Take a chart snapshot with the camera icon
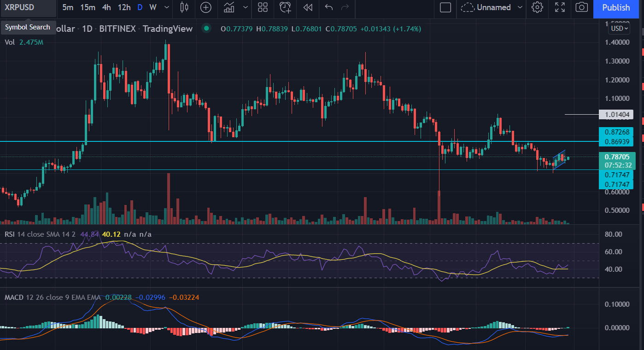644x350 pixels. (582, 7)
